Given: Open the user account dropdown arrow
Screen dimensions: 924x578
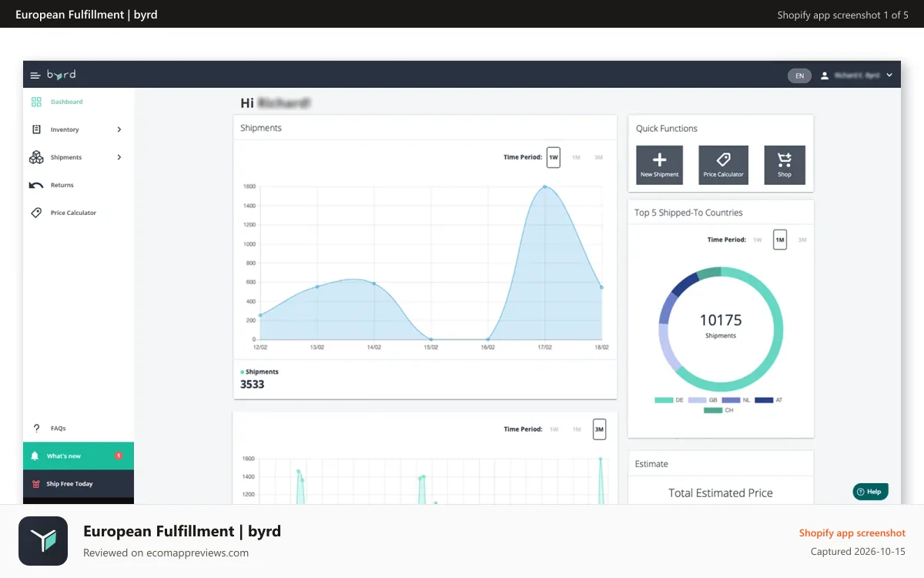Looking at the screenshot, I should click(889, 76).
